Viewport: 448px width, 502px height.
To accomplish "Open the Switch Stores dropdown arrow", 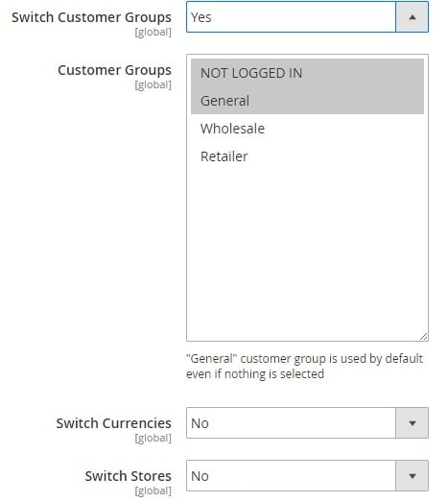I will pos(413,476).
